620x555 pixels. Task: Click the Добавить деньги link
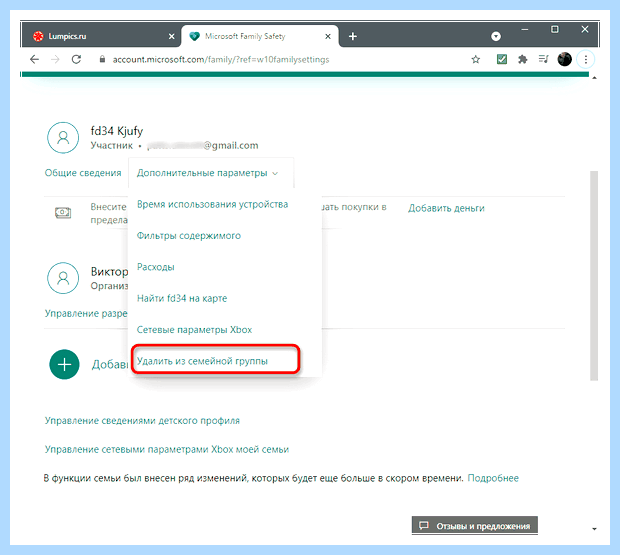446,208
